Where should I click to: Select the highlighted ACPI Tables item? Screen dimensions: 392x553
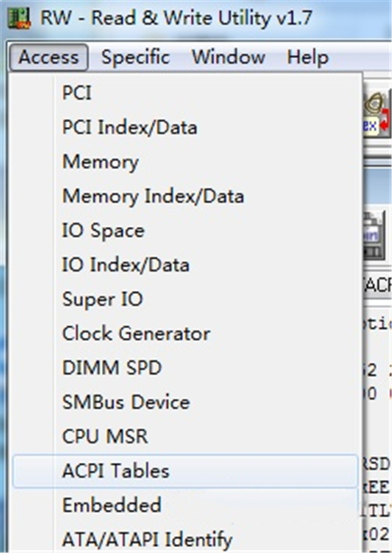(x=115, y=471)
